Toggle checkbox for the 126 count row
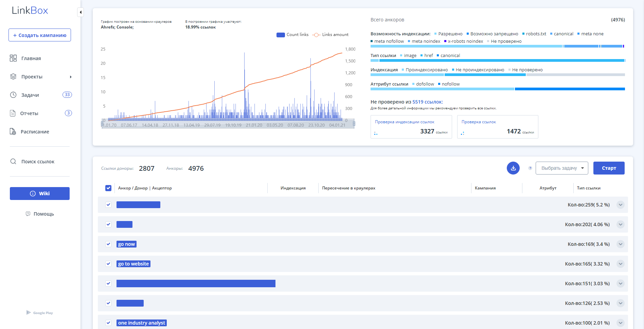Viewport: 644px width, 329px height. (x=108, y=303)
